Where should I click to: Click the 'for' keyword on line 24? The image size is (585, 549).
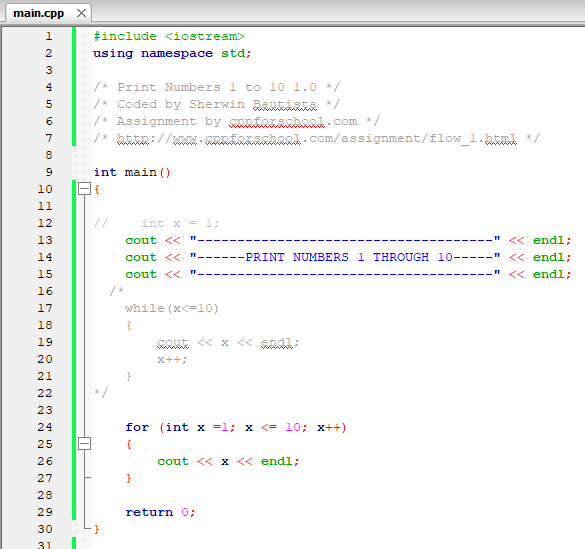[x=137, y=427]
